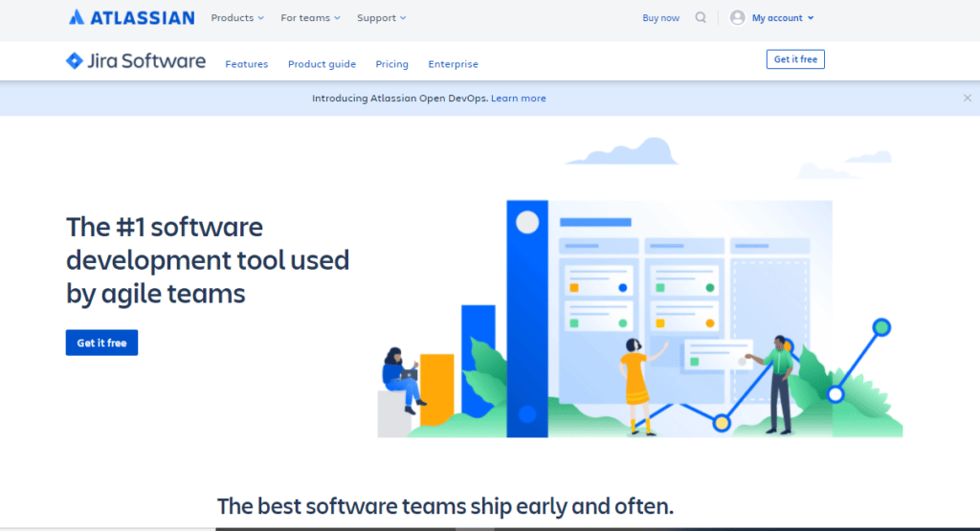The width and height of the screenshot is (980, 531).
Task: Go to the Features tab
Action: point(246,64)
